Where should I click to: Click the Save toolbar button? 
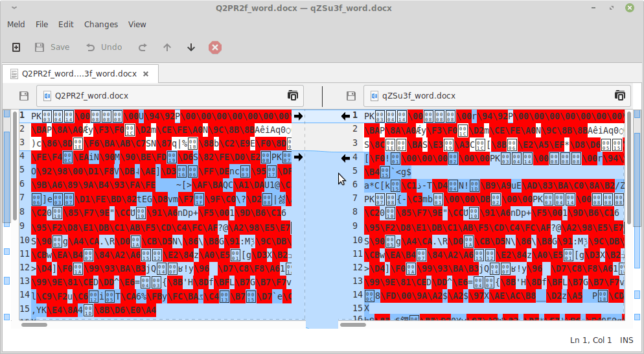[52, 47]
